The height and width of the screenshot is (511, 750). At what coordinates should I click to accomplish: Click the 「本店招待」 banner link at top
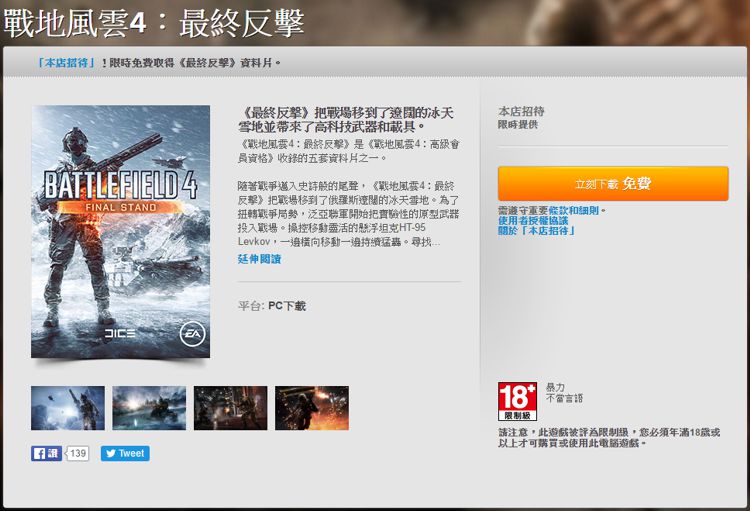click(67, 63)
